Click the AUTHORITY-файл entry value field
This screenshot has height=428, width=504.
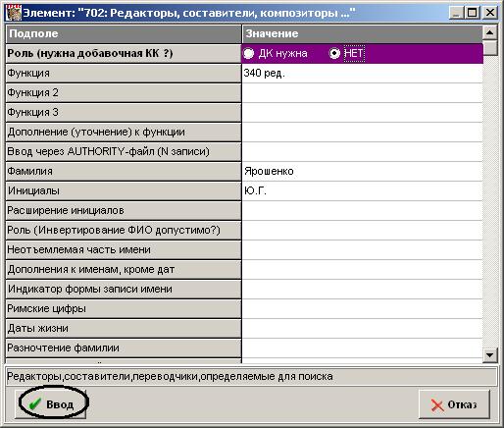362,151
